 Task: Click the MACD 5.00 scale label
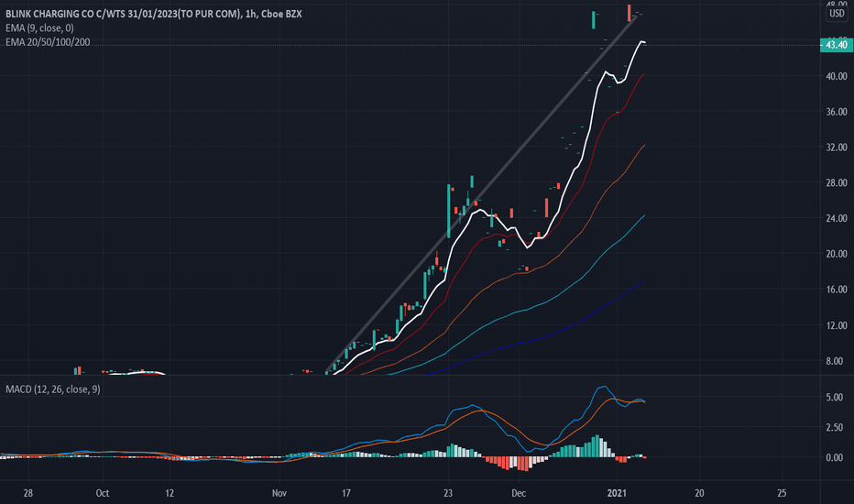click(835, 397)
